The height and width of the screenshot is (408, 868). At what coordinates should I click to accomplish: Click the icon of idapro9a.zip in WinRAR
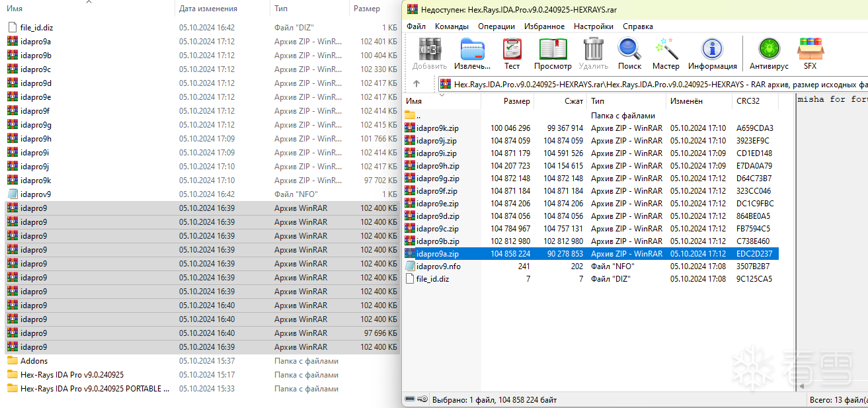tap(410, 254)
